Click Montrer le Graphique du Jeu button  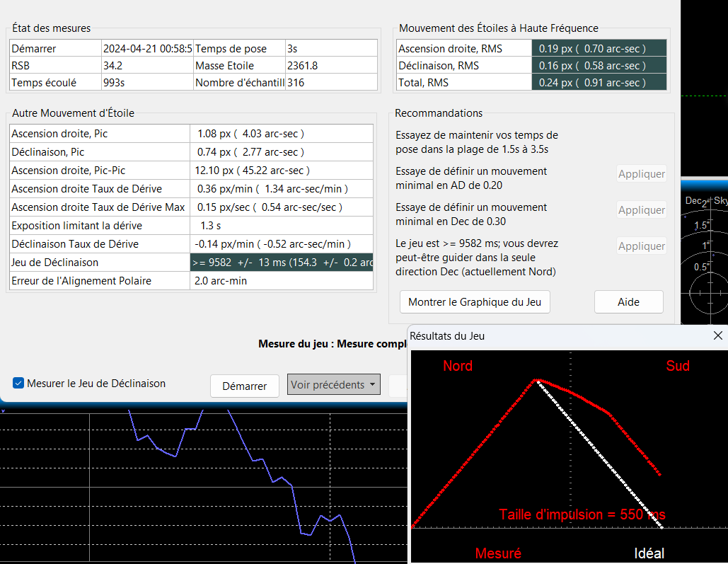coord(474,302)
